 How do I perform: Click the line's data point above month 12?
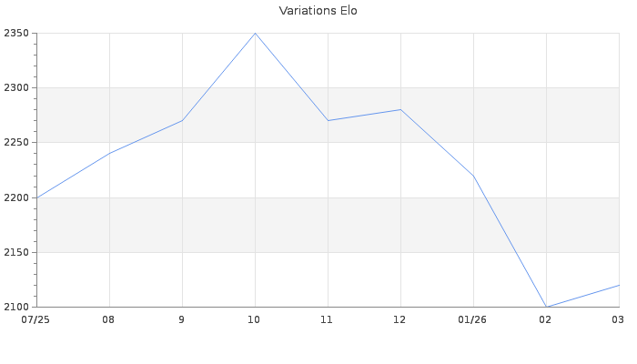[400, 110]
